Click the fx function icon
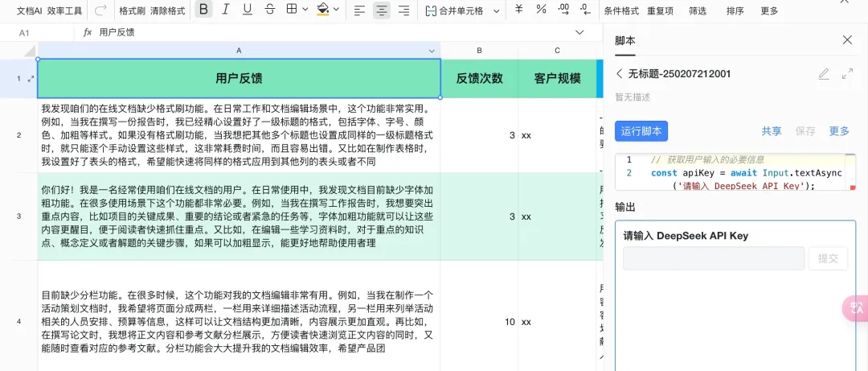Screen dimensions: 868x371 [88, 33]
